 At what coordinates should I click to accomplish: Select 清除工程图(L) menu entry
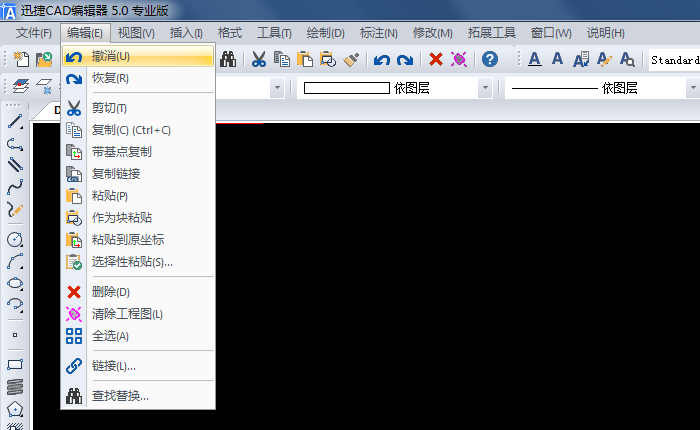pyautogui.click(x=138, y=314)
